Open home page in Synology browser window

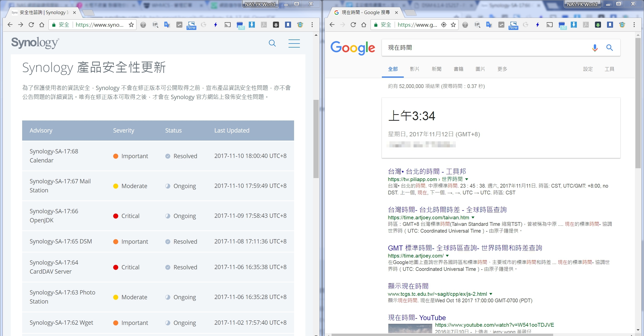coord(42,25)
